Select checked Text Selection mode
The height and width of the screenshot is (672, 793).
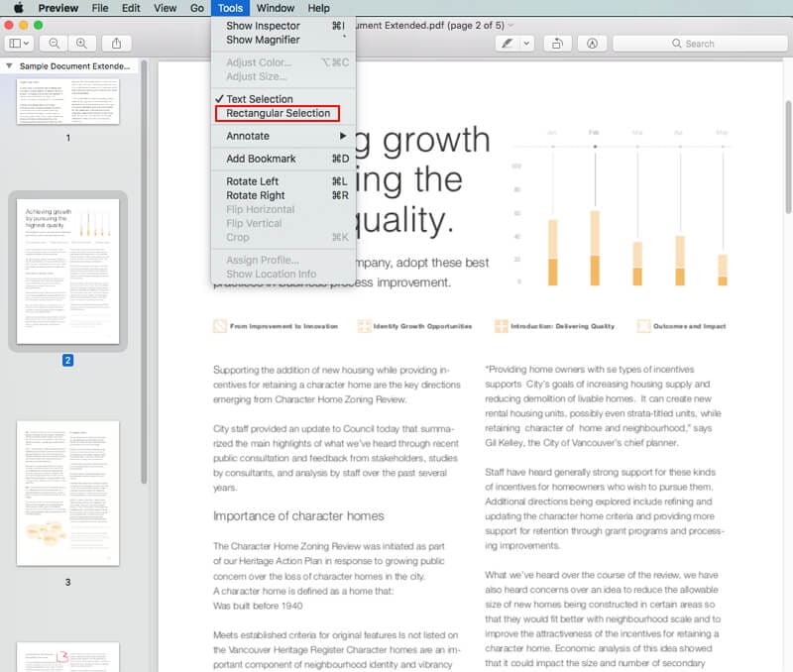[283, 99]
